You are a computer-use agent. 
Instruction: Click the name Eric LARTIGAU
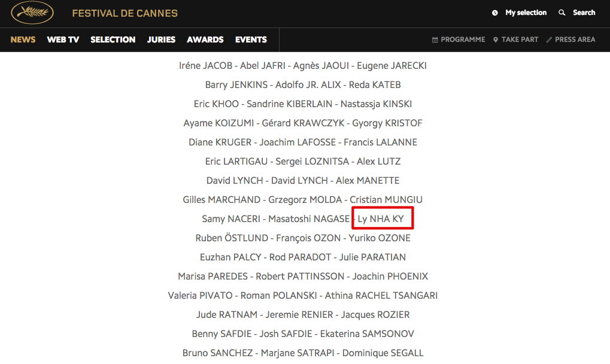(236, 162)
